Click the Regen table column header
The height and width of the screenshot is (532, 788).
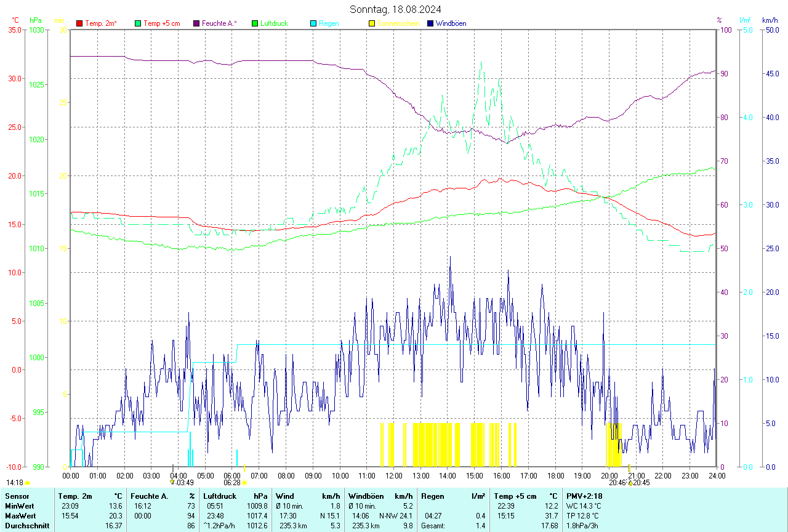point(432,496)
